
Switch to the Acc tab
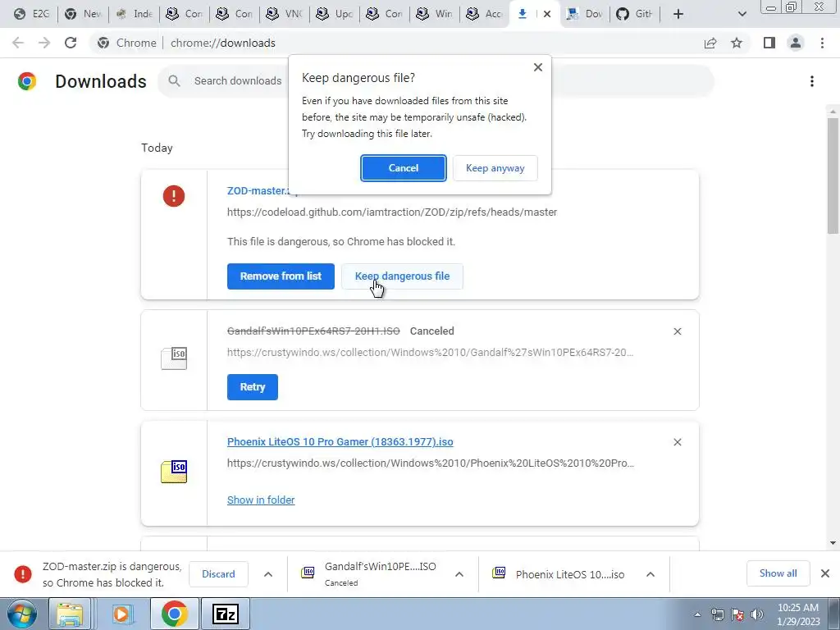pos(486,14)
